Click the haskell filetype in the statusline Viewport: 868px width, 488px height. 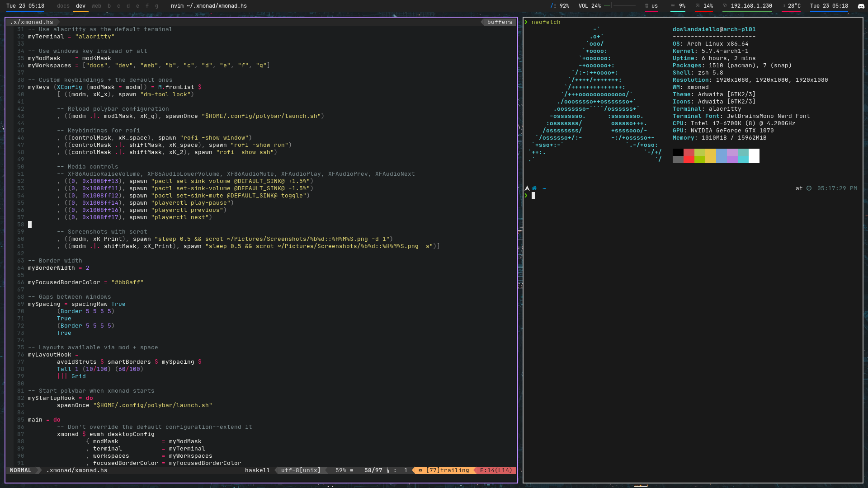click(257, 470)
